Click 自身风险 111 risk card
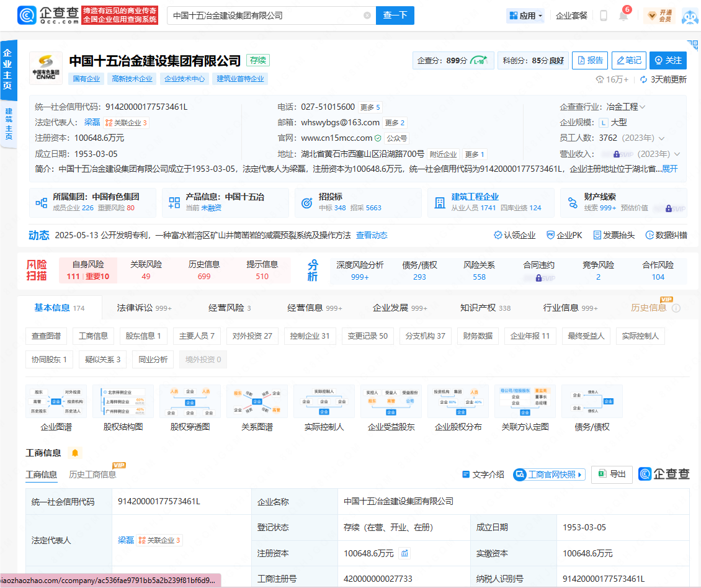The height and width of the screenshot is (588, 701). (88, 270)
